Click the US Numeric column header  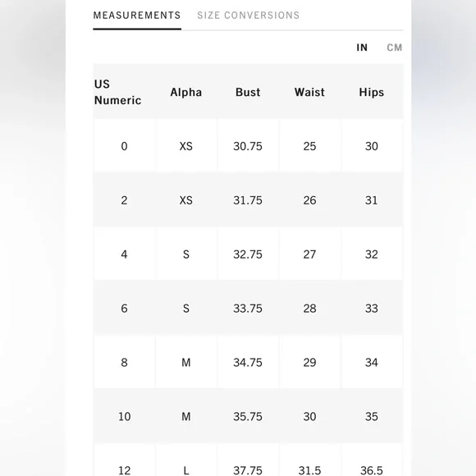pos(118,92)
